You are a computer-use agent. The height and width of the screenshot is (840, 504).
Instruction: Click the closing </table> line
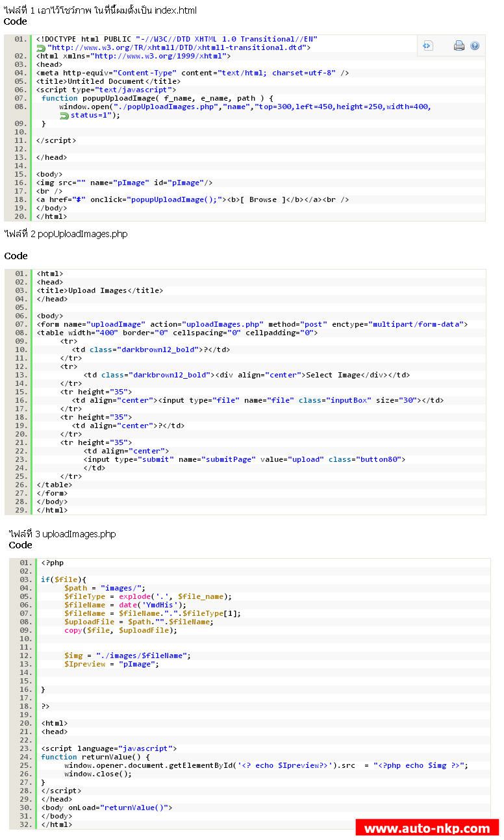(x=54, y=485)
